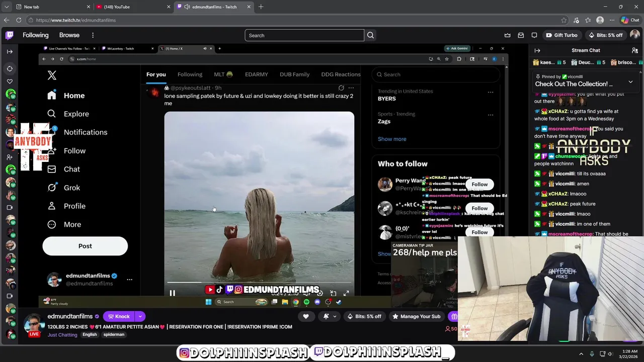Screen dimensions: 644x362
Task: Open the gift a sub icon
Action: 454,316
